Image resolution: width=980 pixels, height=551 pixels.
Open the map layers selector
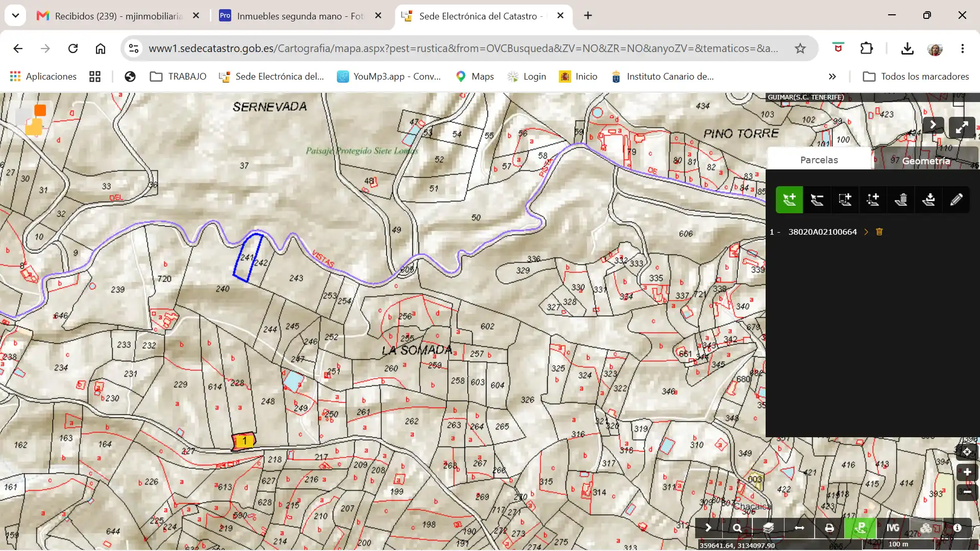(x=769, y=528)
